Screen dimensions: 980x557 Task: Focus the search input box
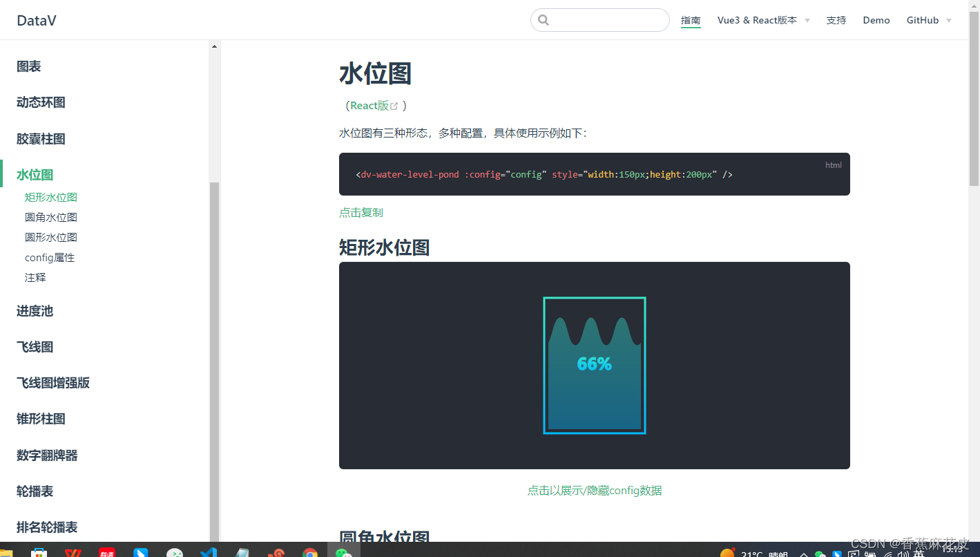(600, 20)
